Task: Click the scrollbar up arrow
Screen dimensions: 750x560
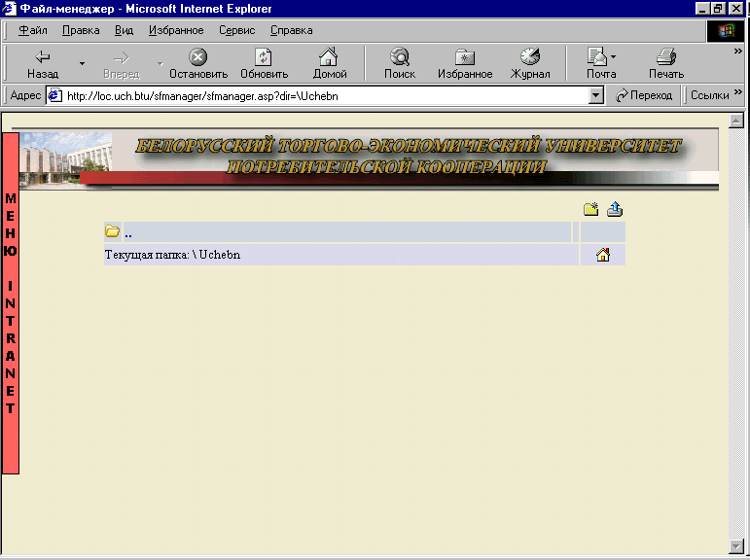Action: [736, 121]
